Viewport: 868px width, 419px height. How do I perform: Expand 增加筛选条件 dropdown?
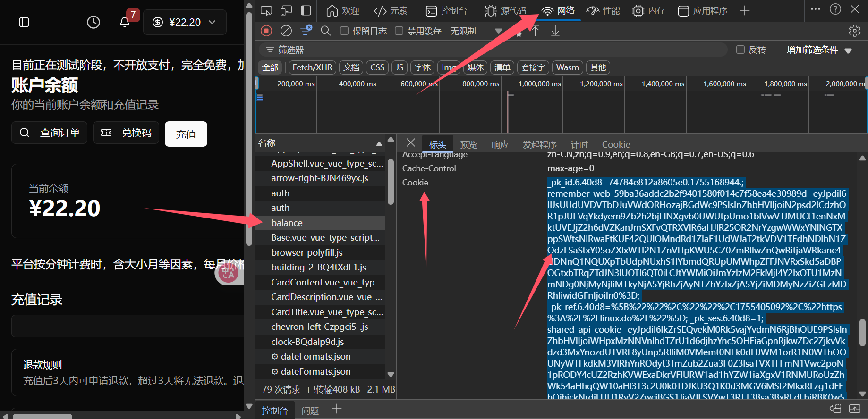[819, 50]
